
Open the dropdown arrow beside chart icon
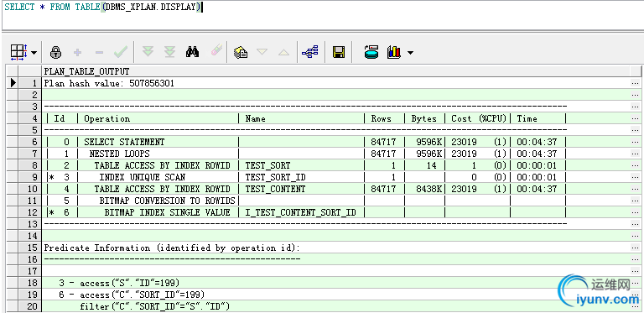[410, 53]
